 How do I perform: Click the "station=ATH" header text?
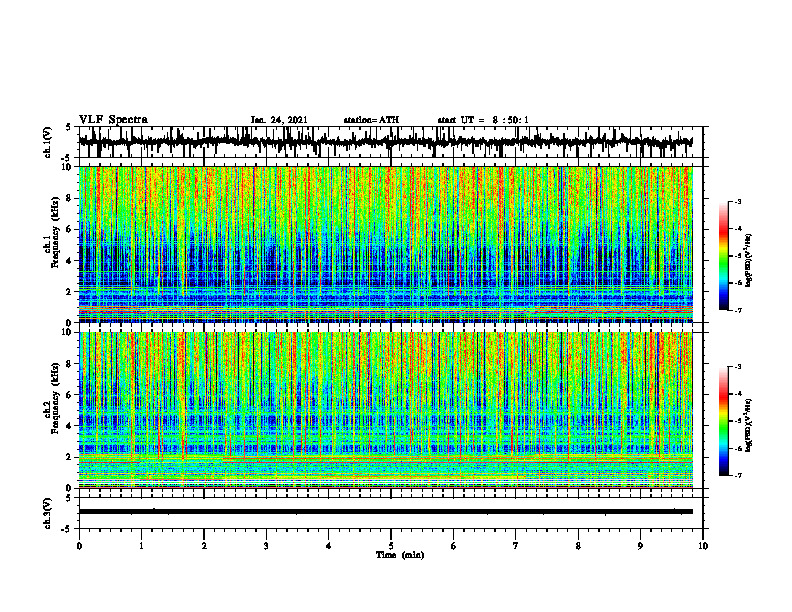pos(371,120)
